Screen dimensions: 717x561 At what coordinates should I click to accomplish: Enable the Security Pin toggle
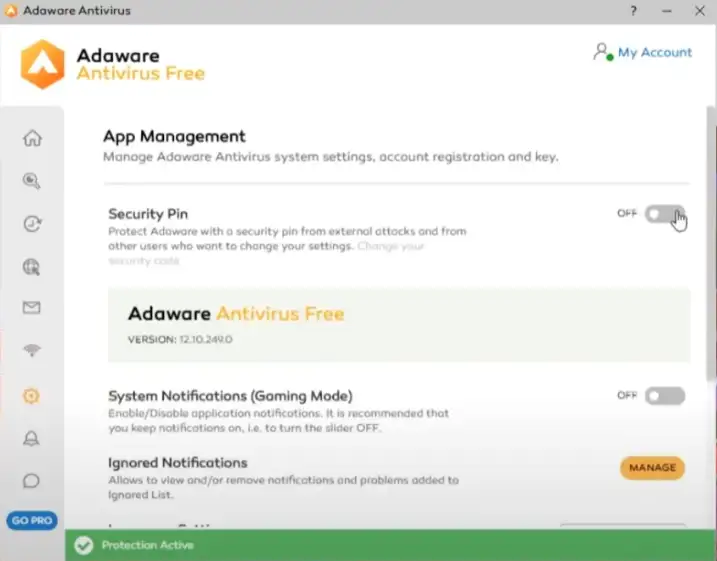664,214
